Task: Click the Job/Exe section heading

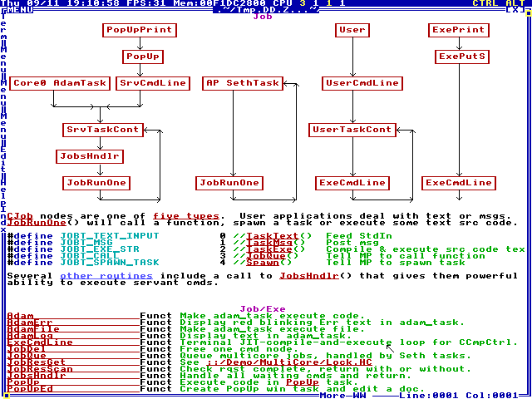Action: pyautogui.click(x=263, y=309)
